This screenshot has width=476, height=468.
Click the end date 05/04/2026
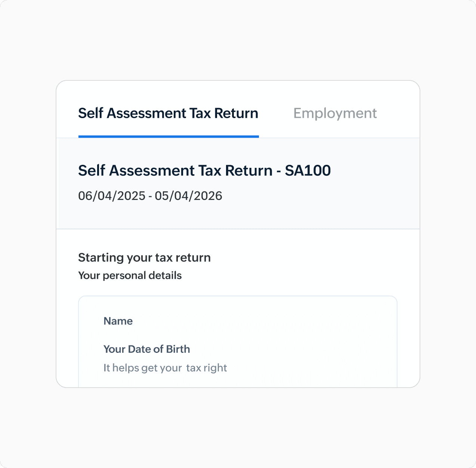(189, 196)
